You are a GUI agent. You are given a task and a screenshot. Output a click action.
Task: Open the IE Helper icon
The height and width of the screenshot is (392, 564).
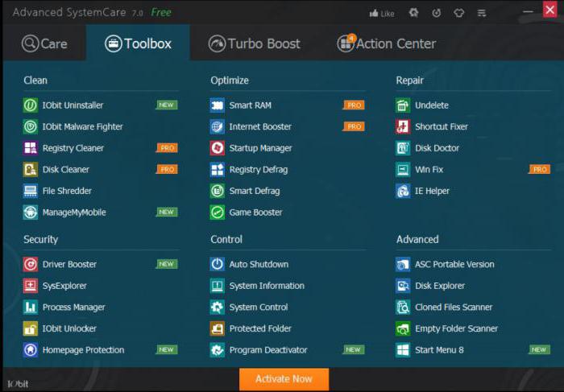403,191
